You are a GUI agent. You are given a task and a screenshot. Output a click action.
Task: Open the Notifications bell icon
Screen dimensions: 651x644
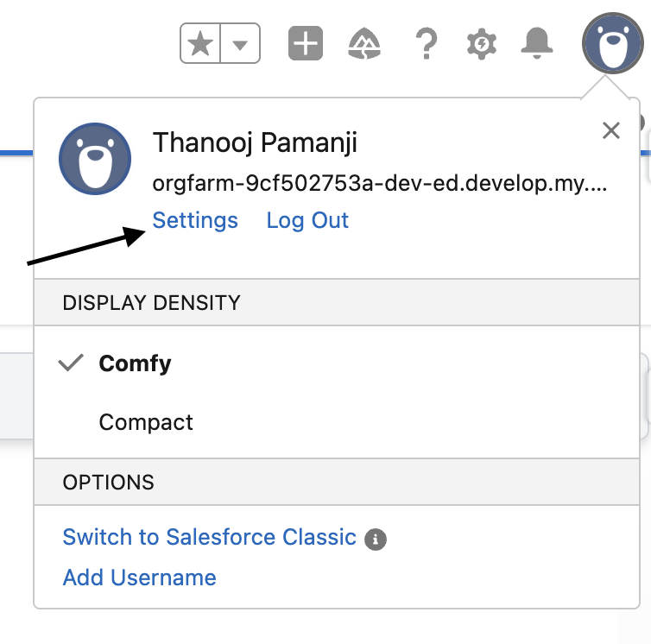(x=537, y=43)
